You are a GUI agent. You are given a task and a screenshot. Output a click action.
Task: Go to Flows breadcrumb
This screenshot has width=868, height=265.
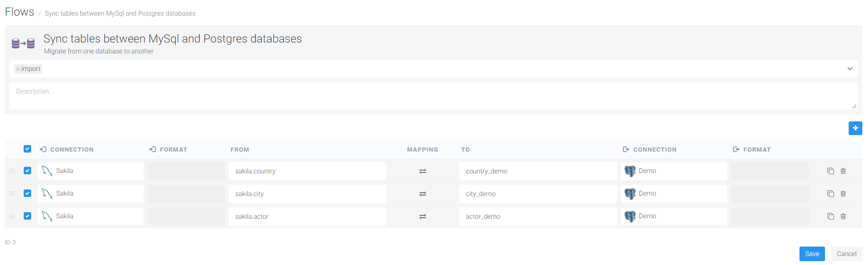[19, 12]
